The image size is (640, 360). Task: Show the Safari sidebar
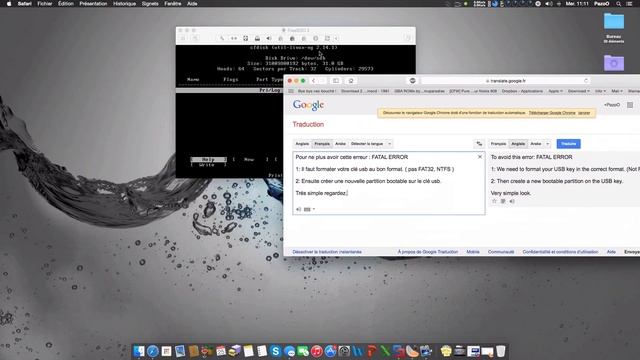[336, 81]
